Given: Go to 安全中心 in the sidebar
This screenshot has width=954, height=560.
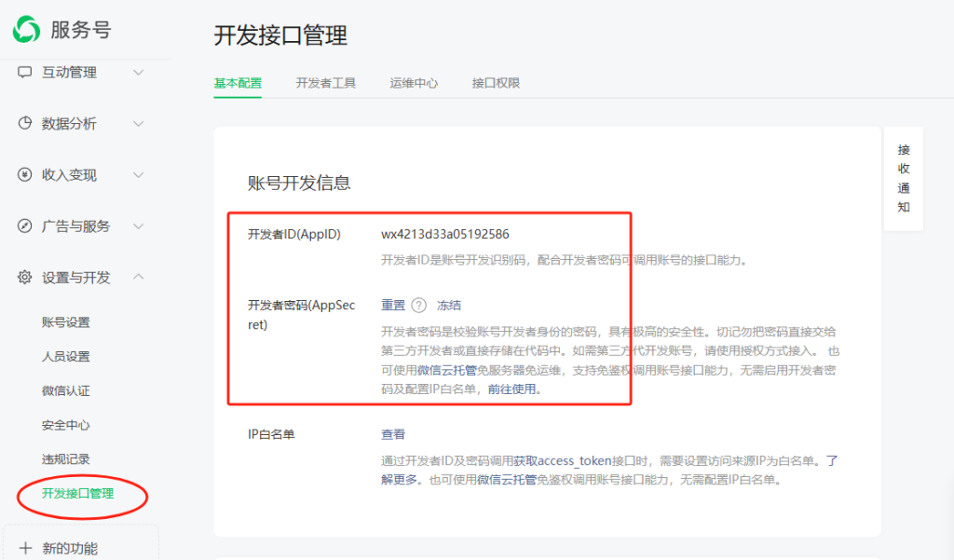Looking at the screenshot, I should 66,425.
